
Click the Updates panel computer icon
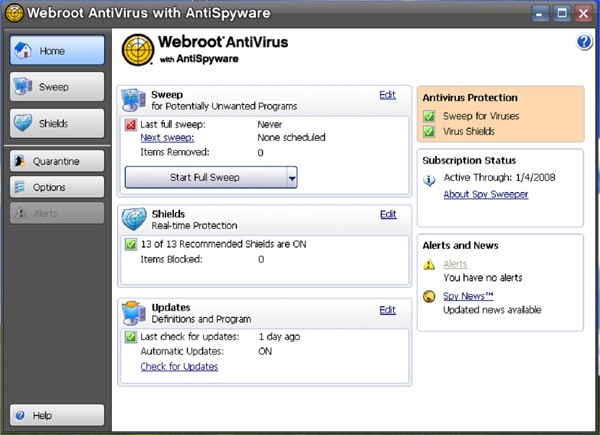tap(134, 313)
